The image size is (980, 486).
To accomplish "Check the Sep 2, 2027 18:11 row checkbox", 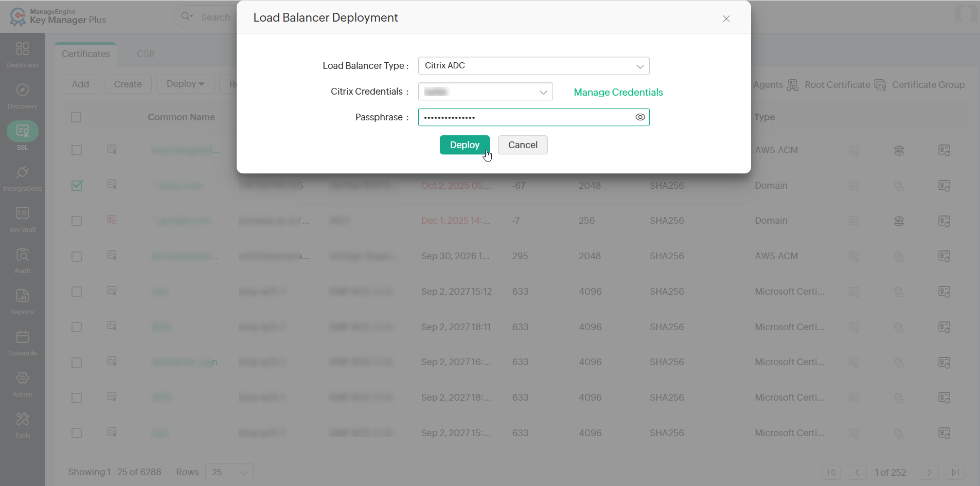I will (x=77, y=327).
